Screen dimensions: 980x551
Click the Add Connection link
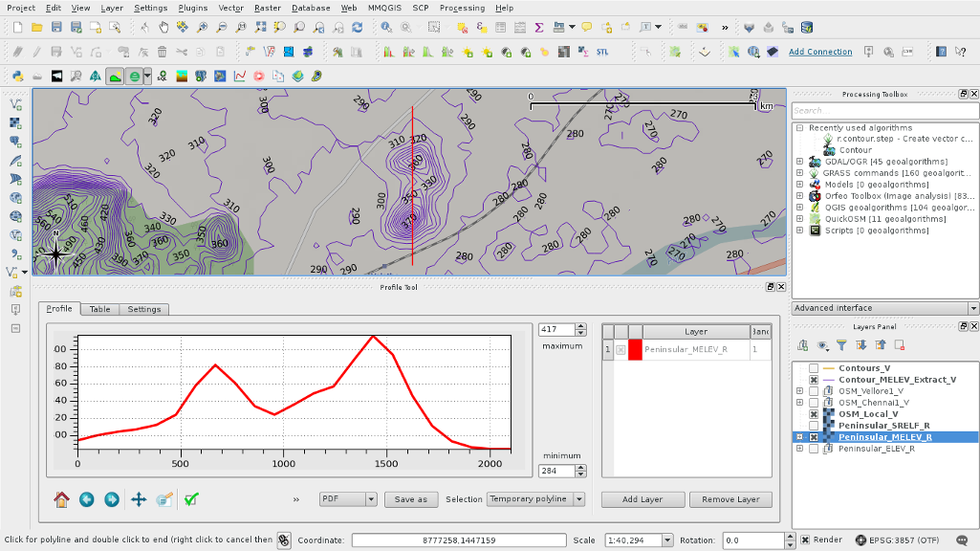click(820, 52)
